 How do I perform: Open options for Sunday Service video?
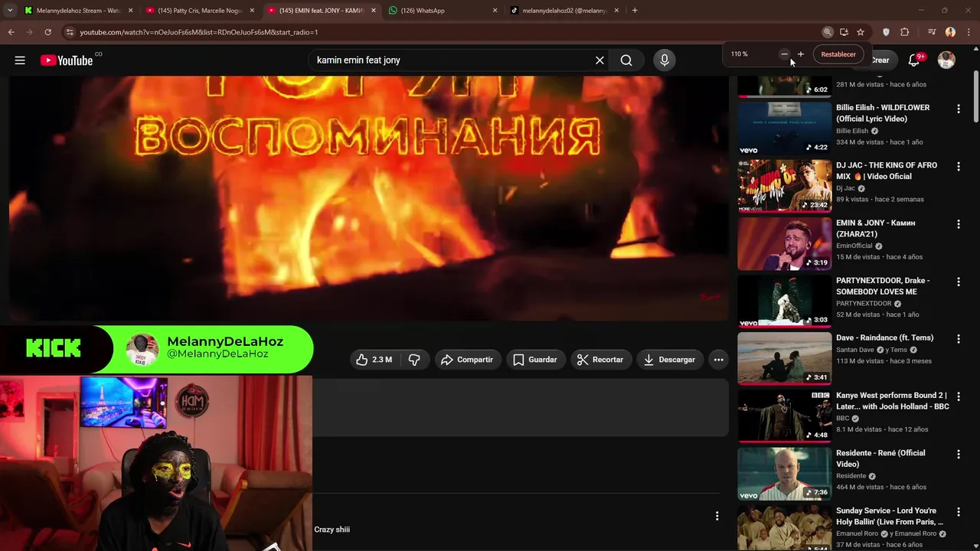point(958,512)
